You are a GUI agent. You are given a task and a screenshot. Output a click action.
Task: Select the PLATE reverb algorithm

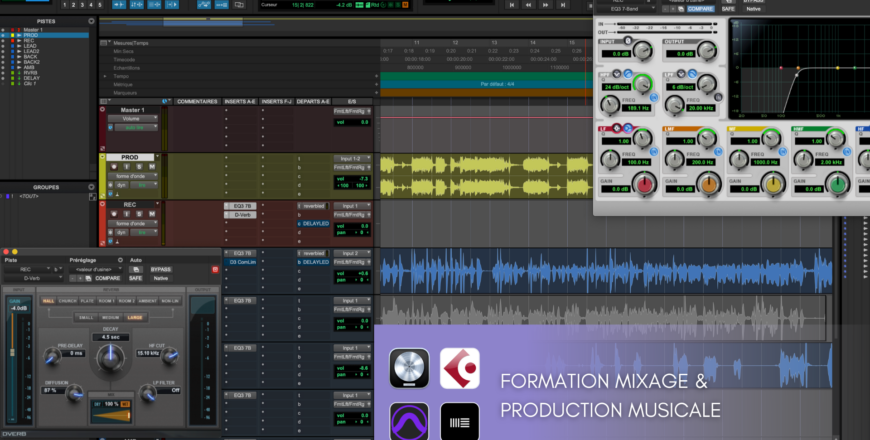pos(87,301)
